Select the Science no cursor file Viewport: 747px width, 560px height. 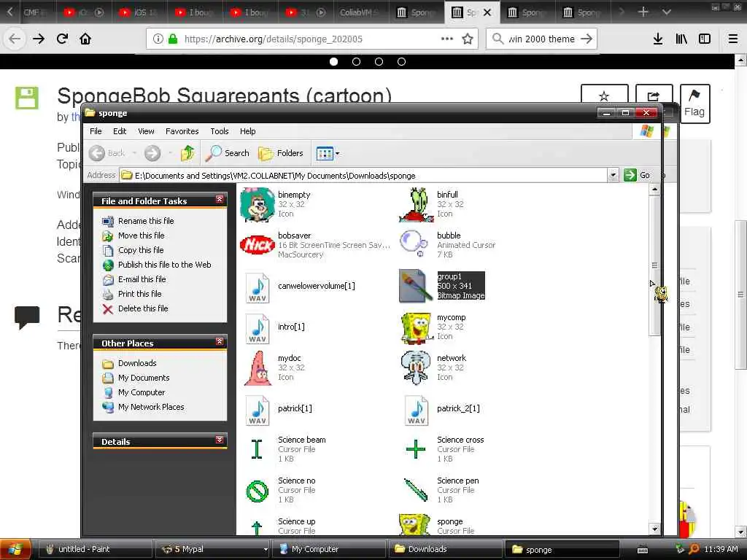pos(281,490)
